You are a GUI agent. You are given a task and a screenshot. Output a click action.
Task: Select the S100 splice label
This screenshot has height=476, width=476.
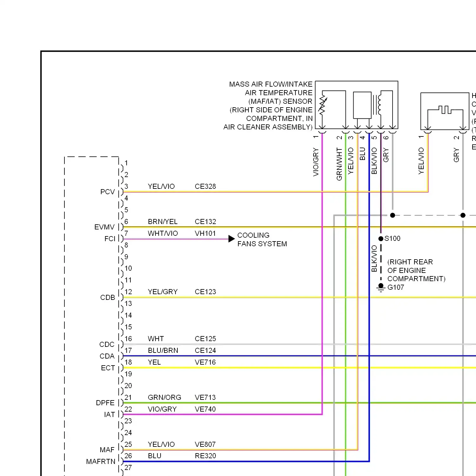392,238
